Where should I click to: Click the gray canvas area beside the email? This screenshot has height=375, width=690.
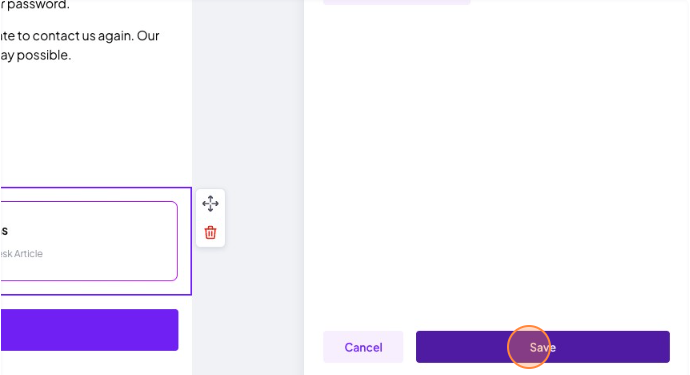point(248,110)
